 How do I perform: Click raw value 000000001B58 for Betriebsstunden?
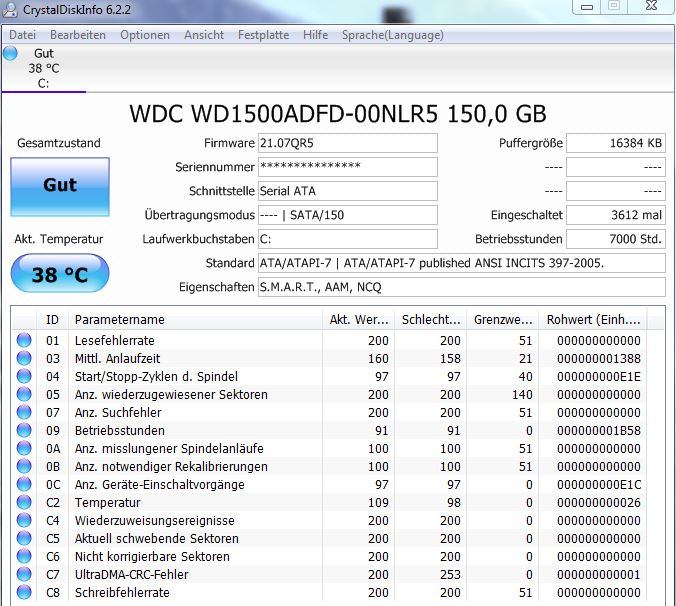point(599,431)
